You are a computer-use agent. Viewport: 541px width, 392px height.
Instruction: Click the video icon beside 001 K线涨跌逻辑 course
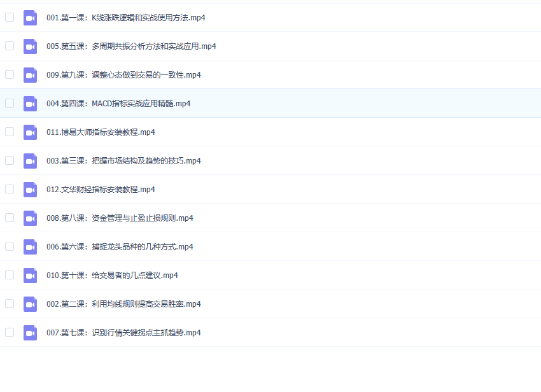(30, 18)
